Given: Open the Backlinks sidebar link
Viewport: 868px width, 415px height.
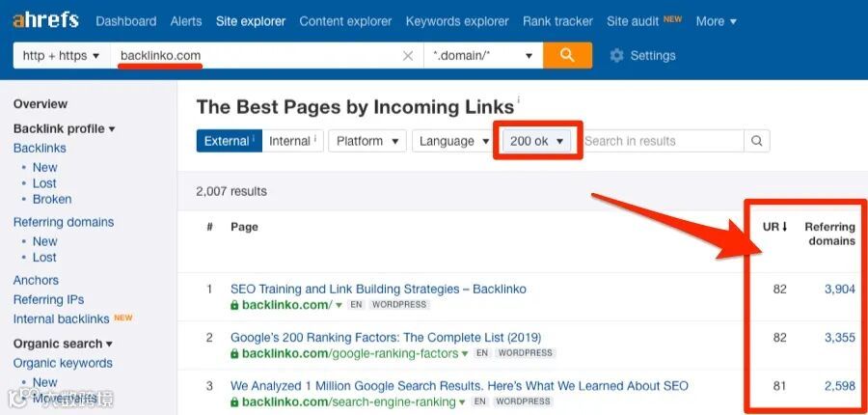Looking at the screenshot, I should pyautogui.click(x=40, y=148).
